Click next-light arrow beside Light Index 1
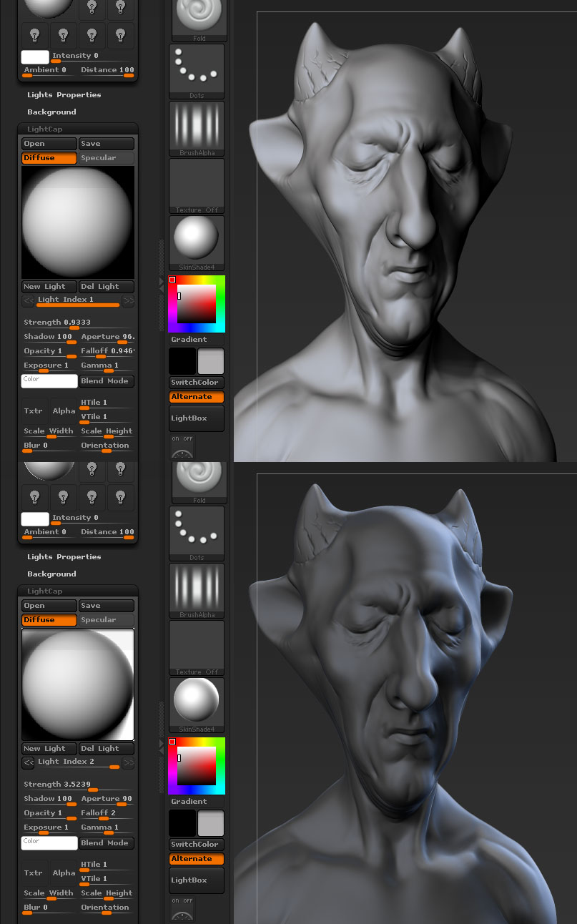 128,301
